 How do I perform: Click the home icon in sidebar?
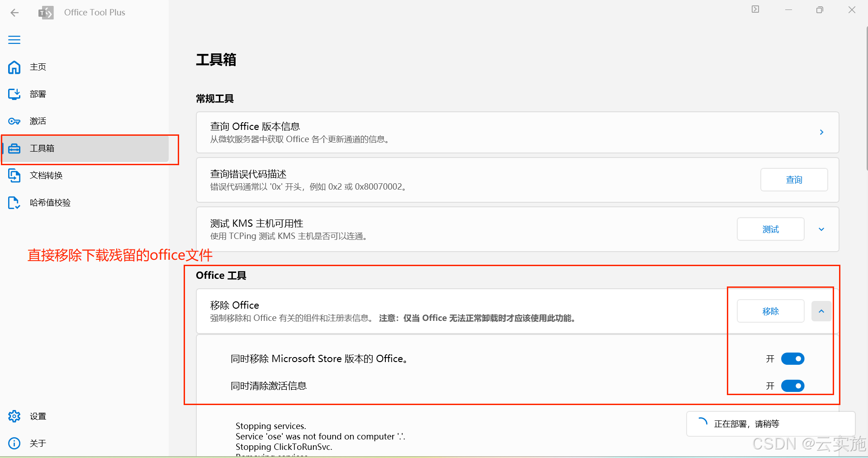pyautogui.click(x=14, y=67)
